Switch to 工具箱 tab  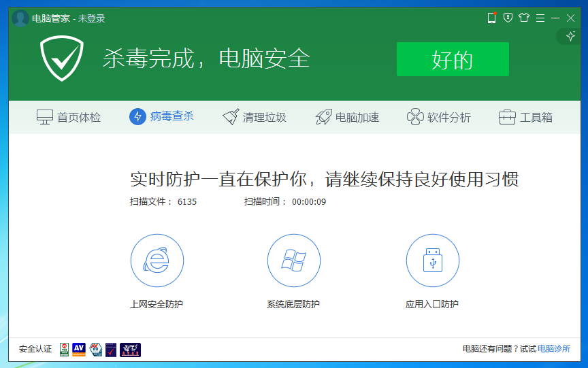[x=525, y=117]
